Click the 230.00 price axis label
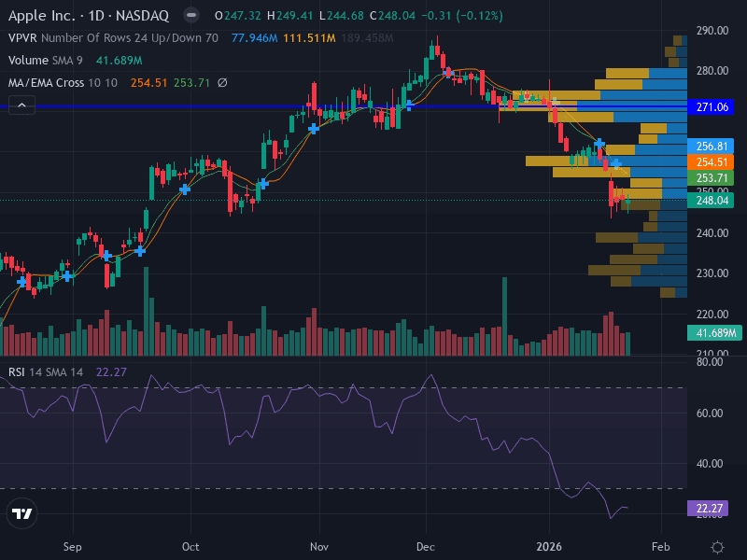The image size is (747, 560). [712, 273]
